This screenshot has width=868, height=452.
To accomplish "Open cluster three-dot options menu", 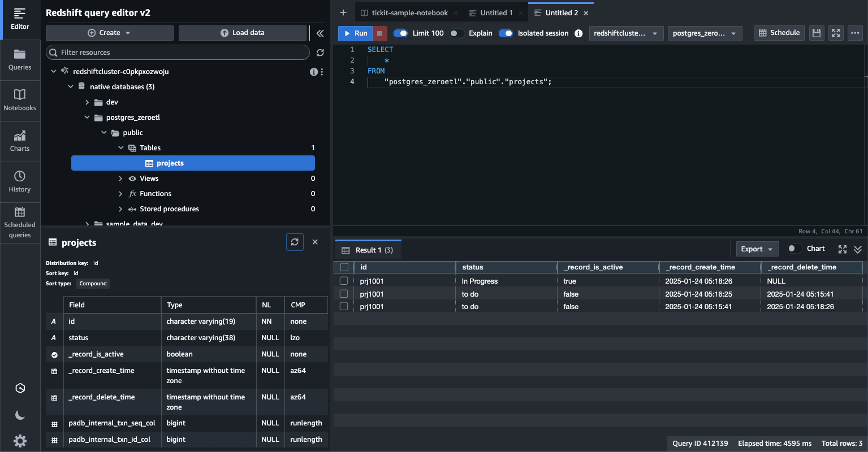I will tap(322, 72).
